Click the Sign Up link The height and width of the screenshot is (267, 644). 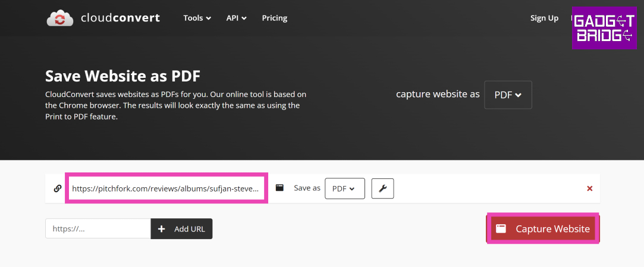tap(544, 18)
